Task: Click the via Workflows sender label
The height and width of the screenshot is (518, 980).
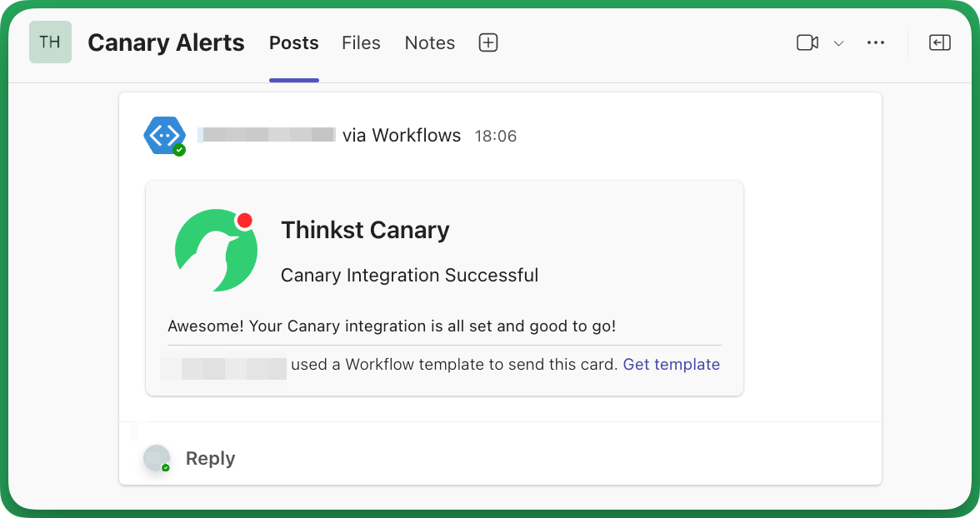Action: (x=402, y=136)
